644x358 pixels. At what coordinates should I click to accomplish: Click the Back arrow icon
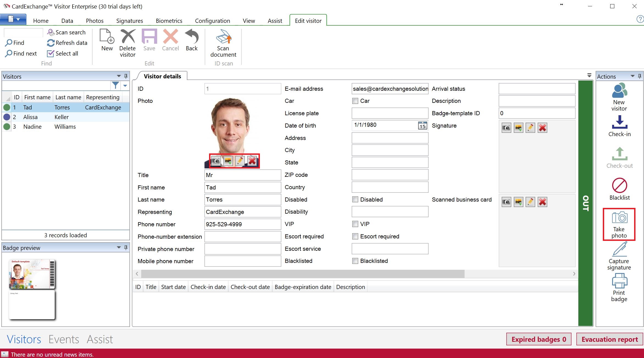tap(191, 37)
